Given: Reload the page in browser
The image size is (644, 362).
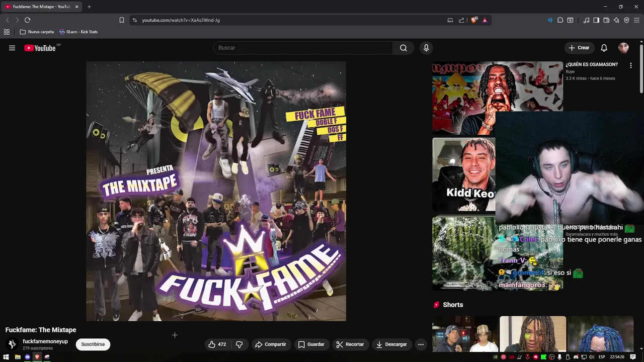Looking at the screenshot, I should tap(27, 20).
